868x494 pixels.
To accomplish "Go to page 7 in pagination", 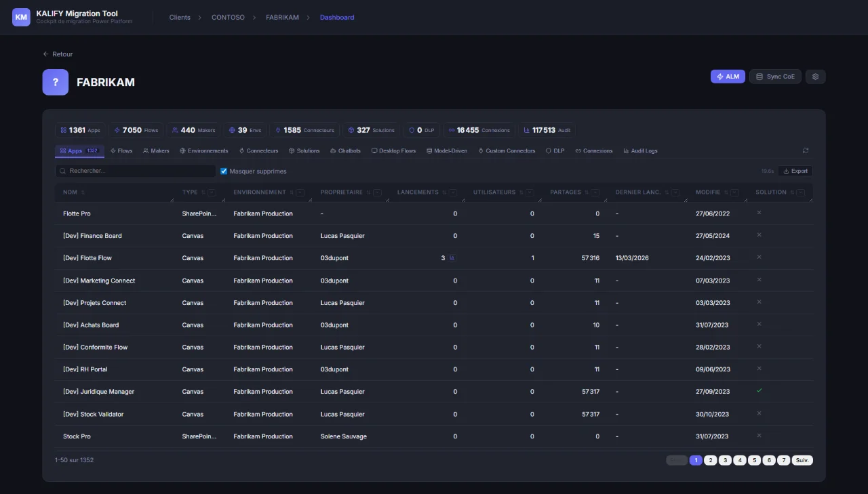I will tap(783, 460).
